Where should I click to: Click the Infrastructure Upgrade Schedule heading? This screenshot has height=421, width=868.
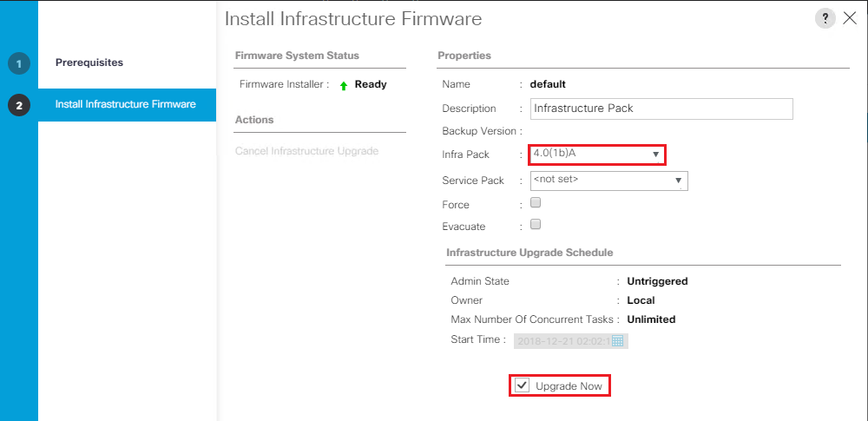point(529,253)
